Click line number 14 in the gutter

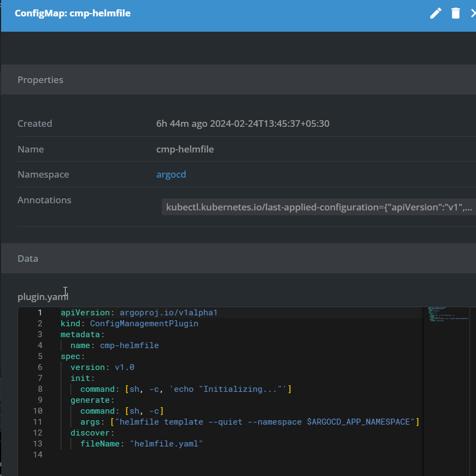point(37,454)
